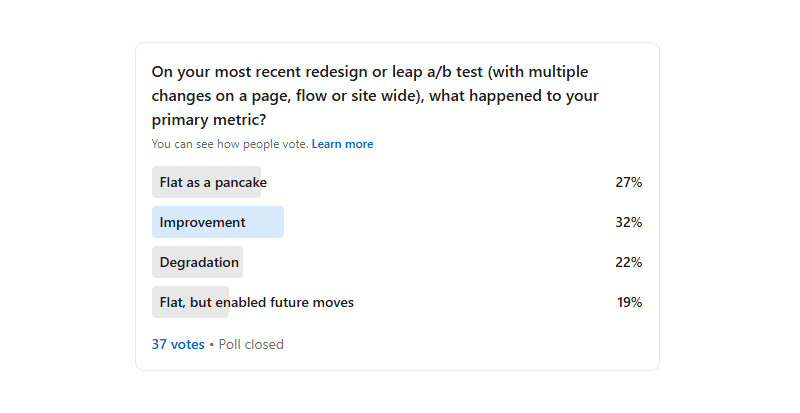This screenshot has width=800, height=413.
Task: Choose "Flat, but enabled future moves" option text
Action: tap(257, 302)
